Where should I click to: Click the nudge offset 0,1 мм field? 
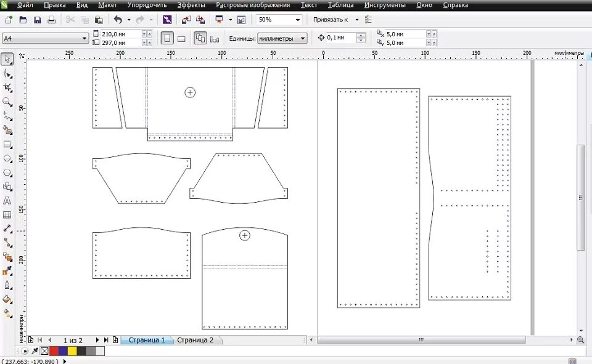tap(340, 38)
